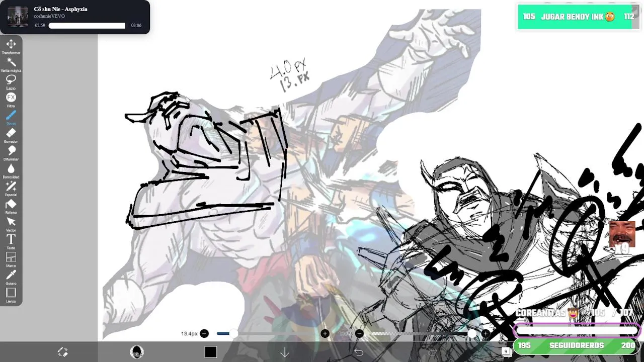Image resolution: width=644 pixels, height=362 pixels.
Task: Select the Relleno fill tool
Action: point(11,206)
